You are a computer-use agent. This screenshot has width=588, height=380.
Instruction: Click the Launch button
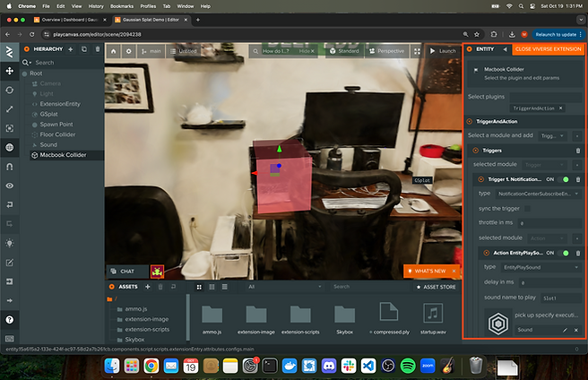tap(443, 51)
